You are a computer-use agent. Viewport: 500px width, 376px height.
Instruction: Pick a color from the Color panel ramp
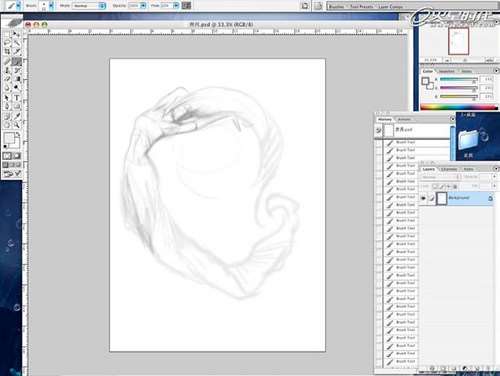[x=459, y=107]
